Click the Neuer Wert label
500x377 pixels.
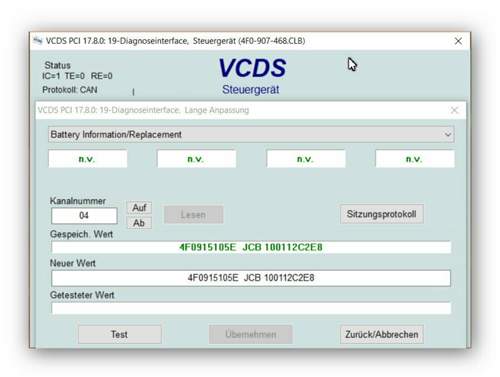73,263
